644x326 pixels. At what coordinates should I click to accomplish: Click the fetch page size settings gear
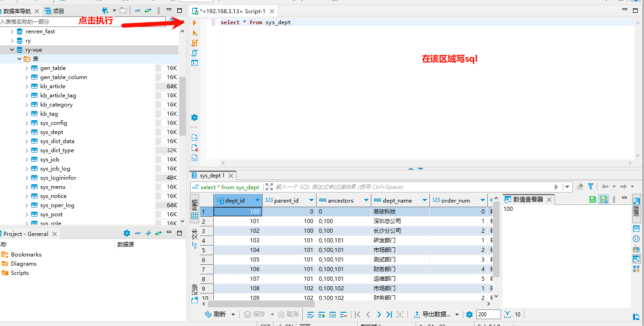[x=469, y=315]
